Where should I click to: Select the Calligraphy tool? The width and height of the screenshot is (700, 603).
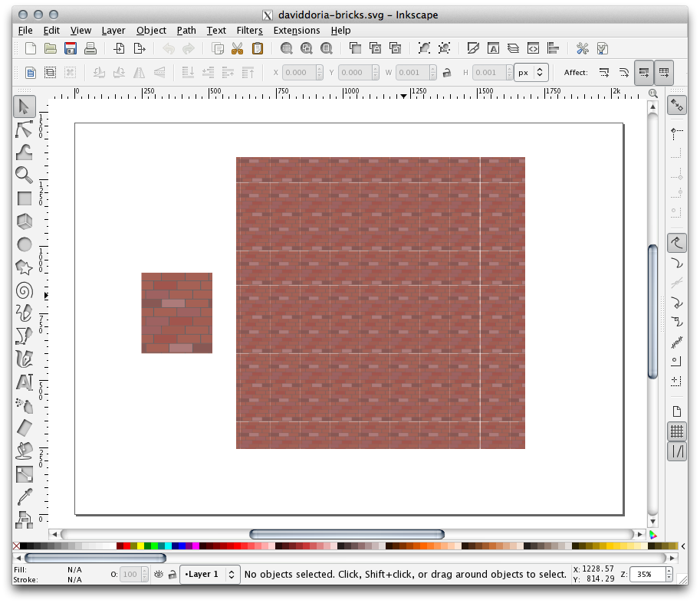(x=24, y=359)
